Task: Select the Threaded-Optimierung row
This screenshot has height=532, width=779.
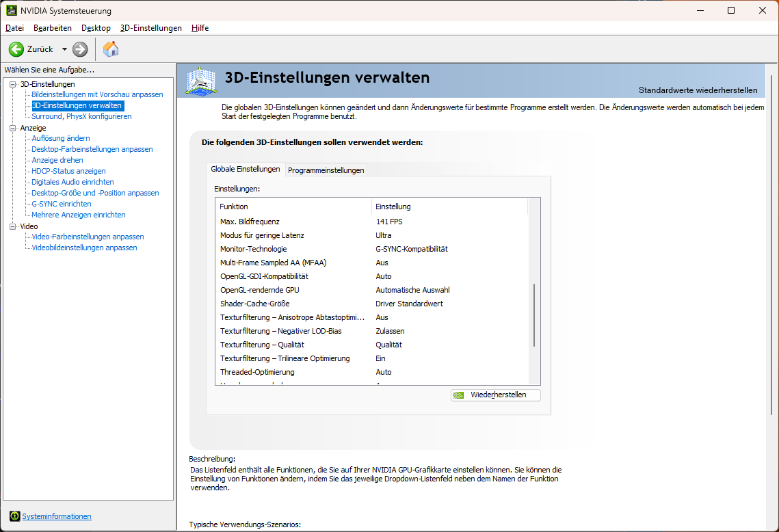Action: tap(371, 372)
